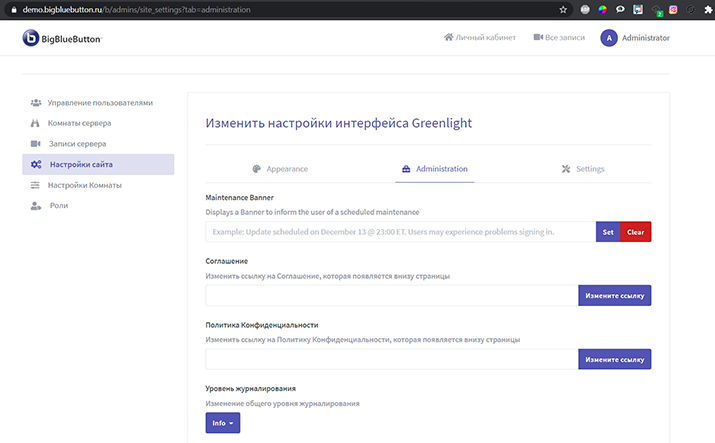Click the color wheel extension icon
The height and width of the screenshot is (443, 715).
[x=602, y=10]
